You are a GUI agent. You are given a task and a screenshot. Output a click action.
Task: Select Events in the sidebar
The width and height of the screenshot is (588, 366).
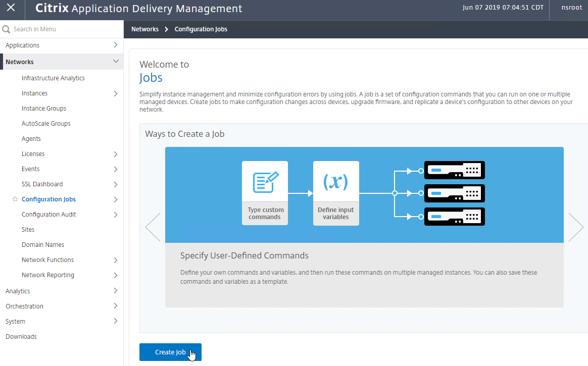coord(30,169)
